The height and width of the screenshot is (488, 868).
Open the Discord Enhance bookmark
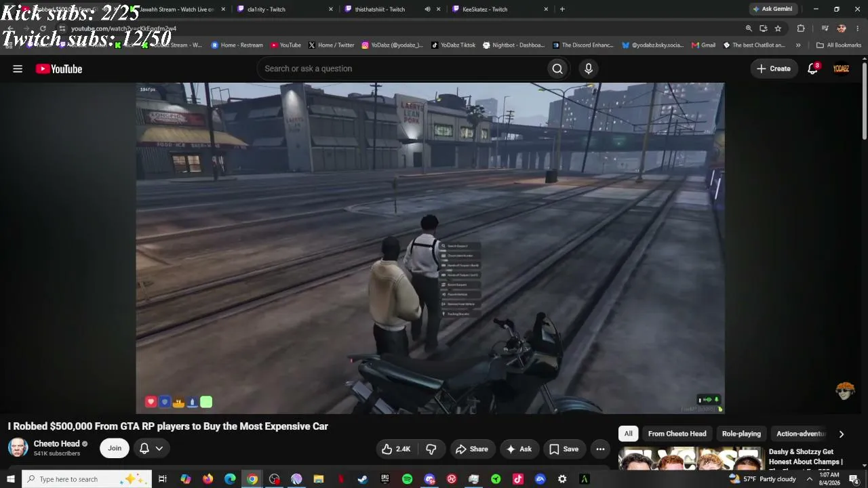[583, 45]
